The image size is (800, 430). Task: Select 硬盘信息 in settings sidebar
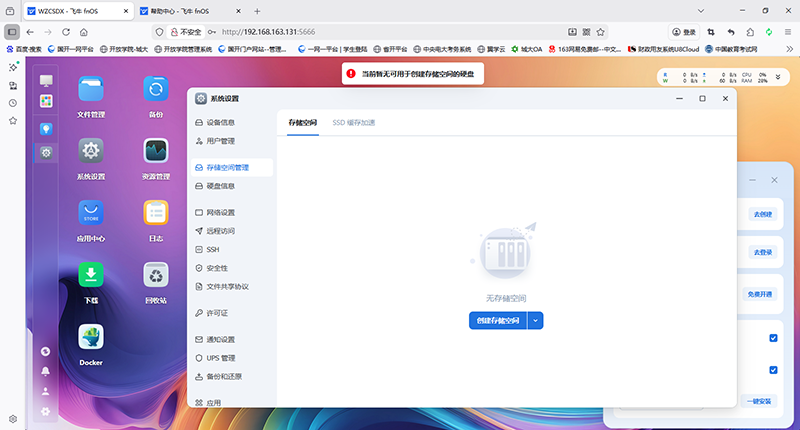point(232,186)
